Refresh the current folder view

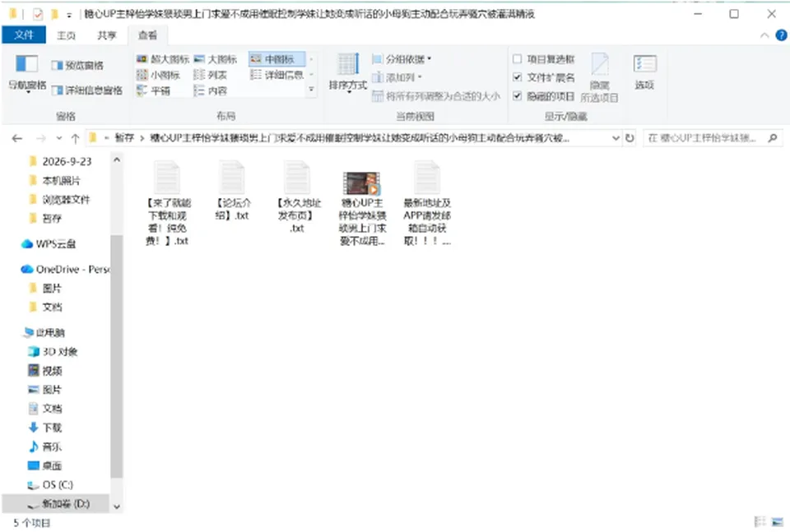[630, 138]
